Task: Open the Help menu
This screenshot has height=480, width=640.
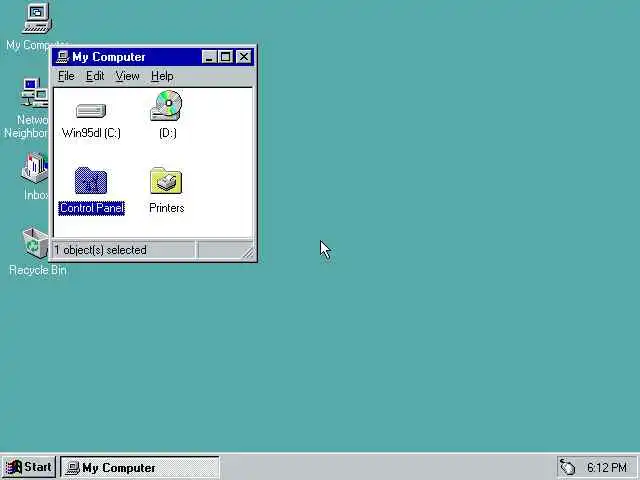Action: point(162,76)
